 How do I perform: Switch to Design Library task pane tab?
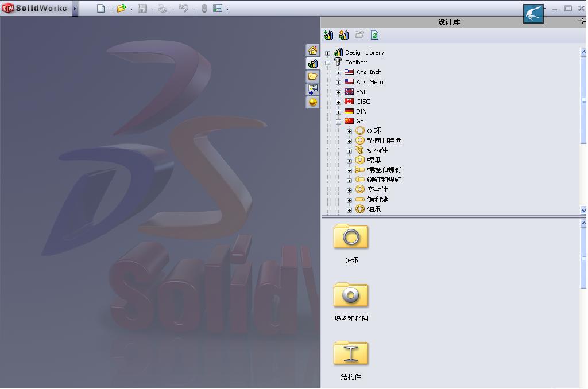[313, 63]
